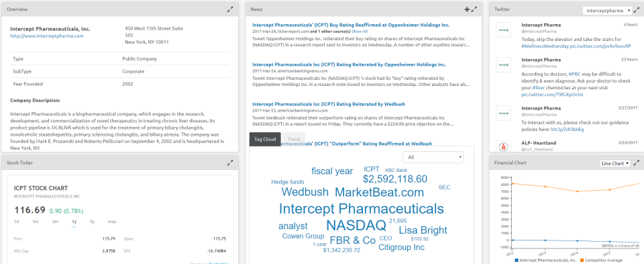
Task: Expand the News panel to fullscreen
Action: click(474, 9)
